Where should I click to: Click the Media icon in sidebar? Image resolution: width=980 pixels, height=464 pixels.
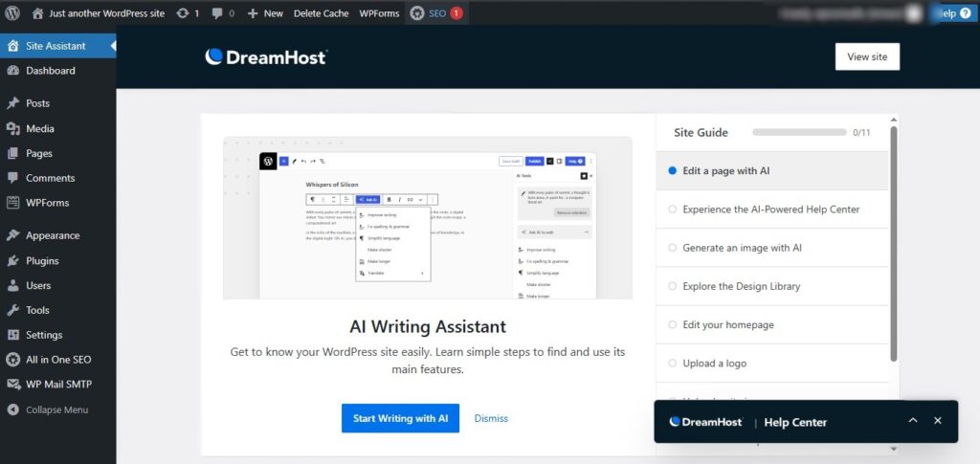pos(12,128)
